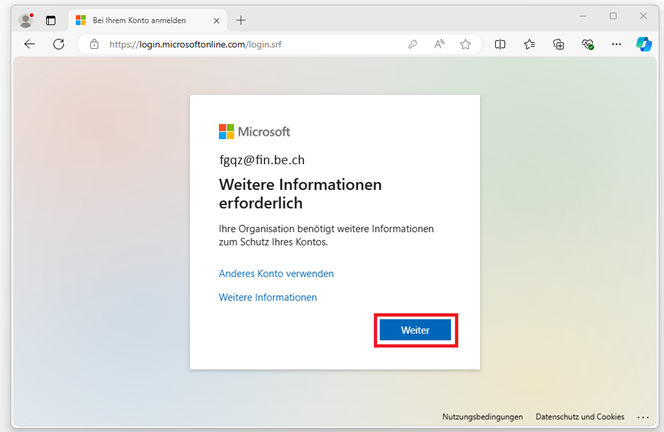This screenshot has height=432, width=664.
Task: Activate the Read aloud icon
Action: click(439, 44)
